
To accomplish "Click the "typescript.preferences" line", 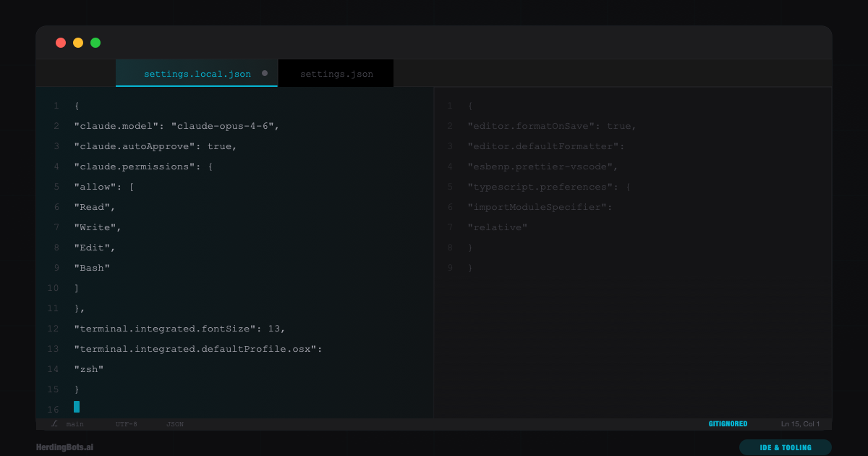I will [x=549, y=187].
